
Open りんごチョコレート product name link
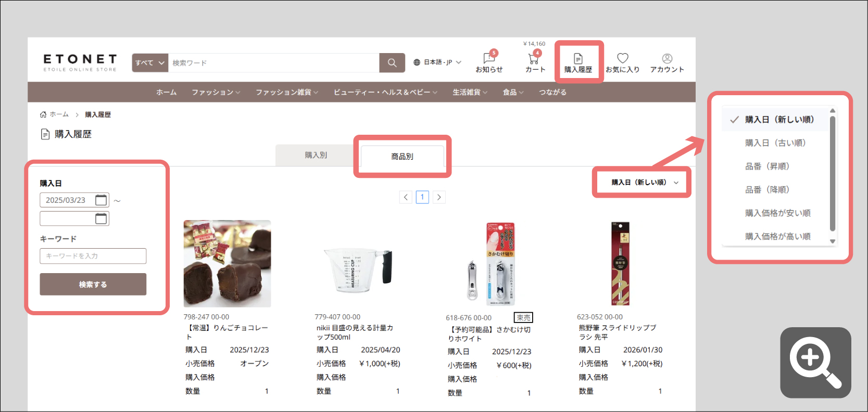click(x=227, y=332)
